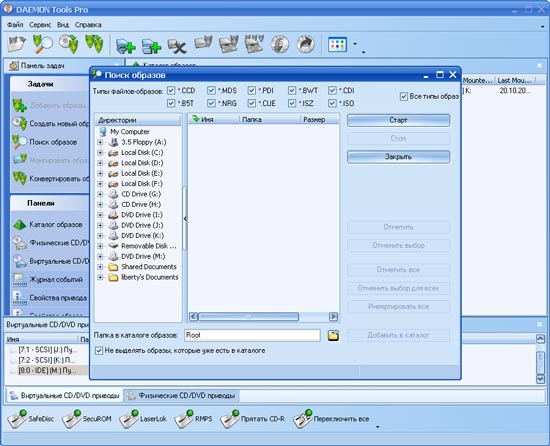550x446 pixels.
Task: Click the unmount all drives toolbar icon
Action: tap(254, 44)
